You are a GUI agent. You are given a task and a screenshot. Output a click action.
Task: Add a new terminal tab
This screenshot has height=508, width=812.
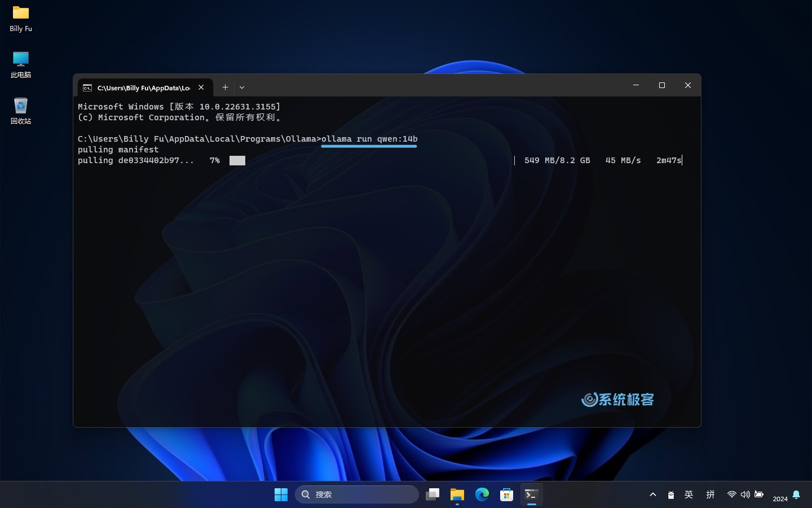click(225, 87)
